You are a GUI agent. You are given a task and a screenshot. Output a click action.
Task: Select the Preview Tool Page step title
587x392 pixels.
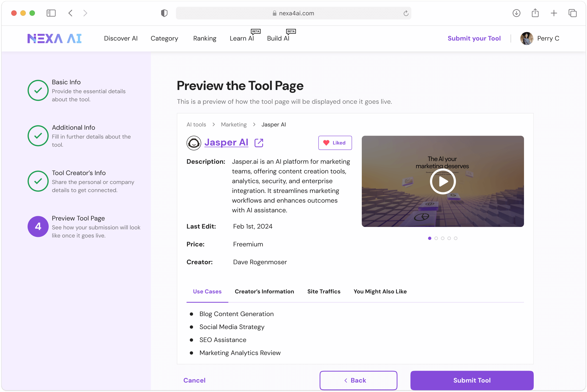pos(78,218)
